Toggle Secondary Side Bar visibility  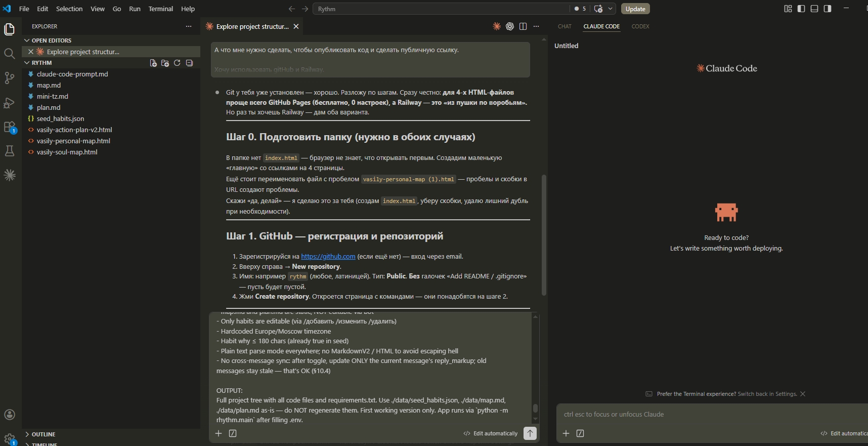point(828,9)
